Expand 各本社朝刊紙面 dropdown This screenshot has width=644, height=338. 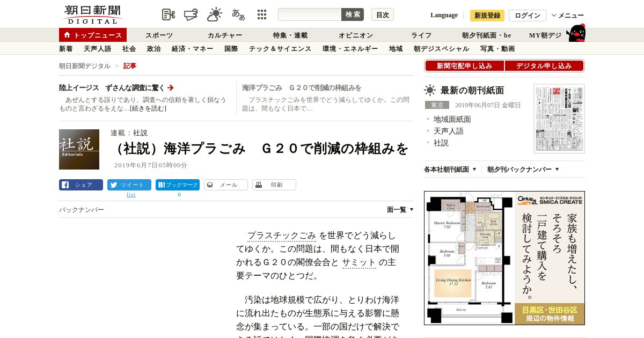click(450, 170)
